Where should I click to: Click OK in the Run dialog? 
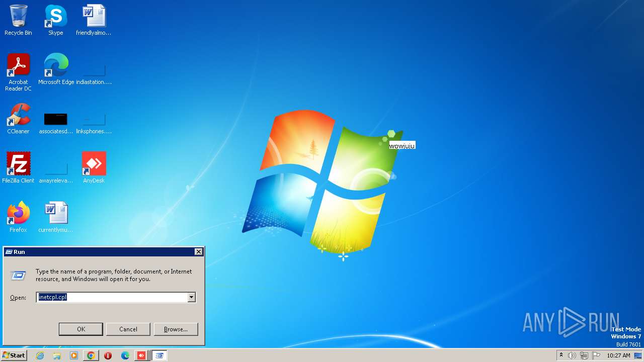[x=81, y=329]
